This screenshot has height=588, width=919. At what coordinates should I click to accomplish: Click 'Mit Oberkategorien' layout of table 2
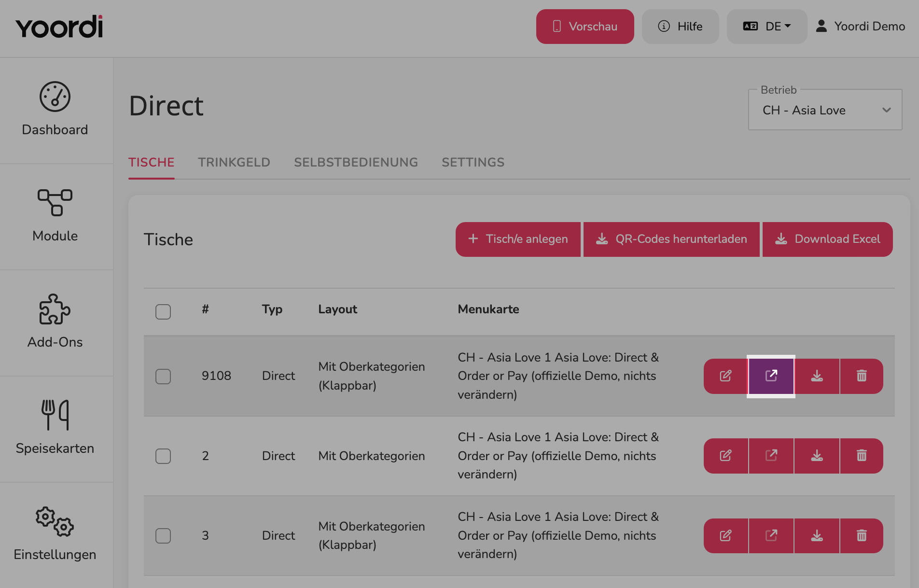[x=372, y=456]
